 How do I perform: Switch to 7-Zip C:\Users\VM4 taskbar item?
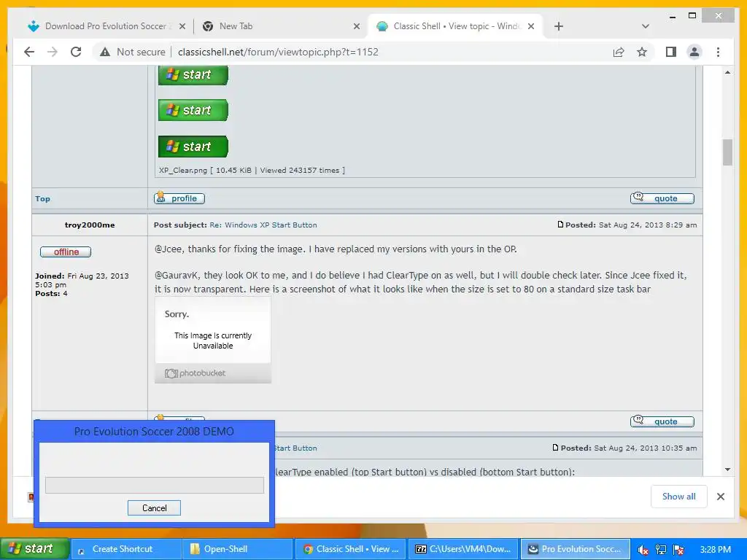[x=463, y=549]
